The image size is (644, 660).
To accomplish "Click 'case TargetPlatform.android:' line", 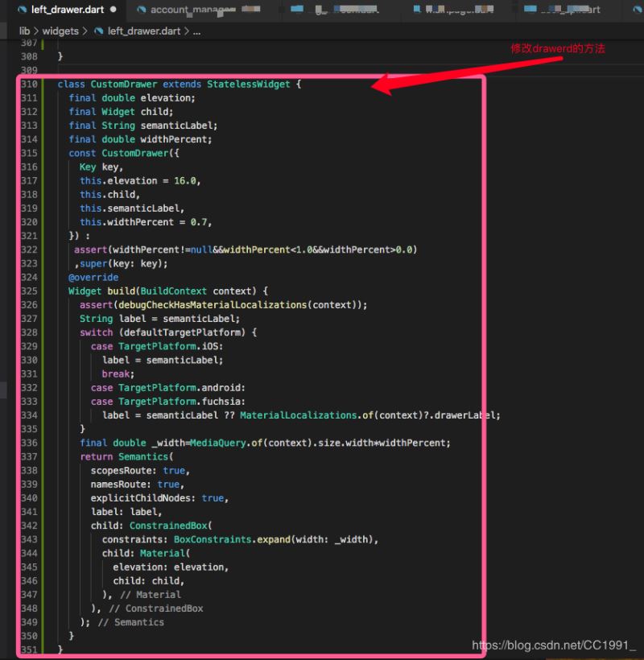I will (x=168, y=388).
